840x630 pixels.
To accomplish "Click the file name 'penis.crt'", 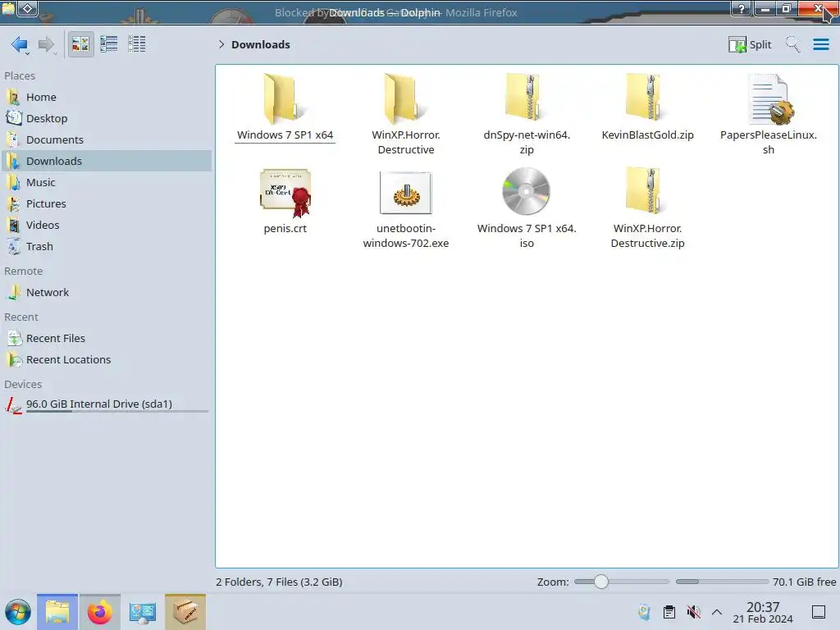I will pos(285,229).
